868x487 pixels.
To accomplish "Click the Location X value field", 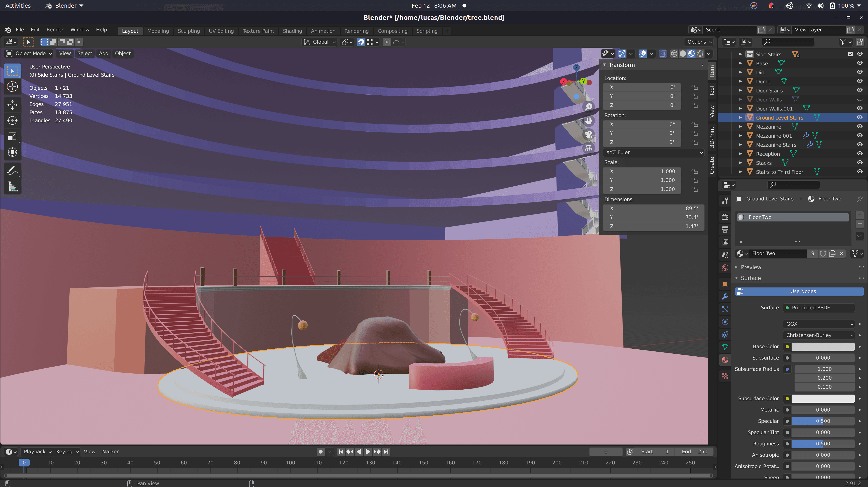I will click(642, 87).
